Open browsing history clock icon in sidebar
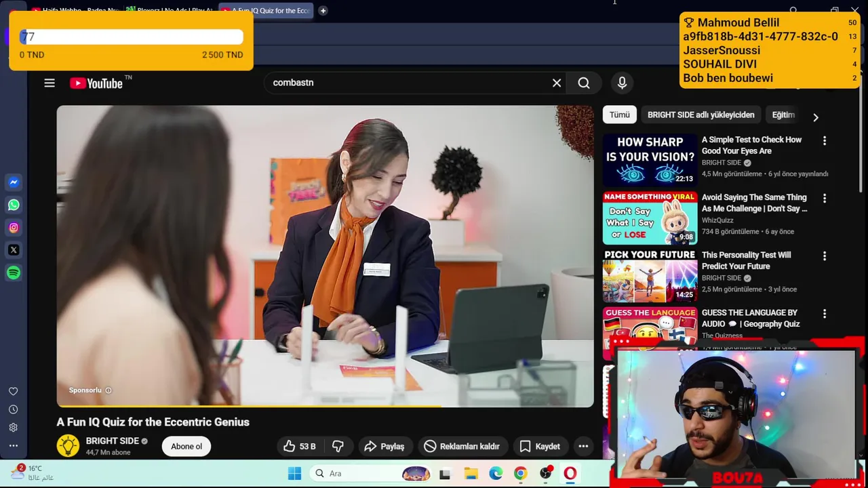Screen dimensions: 868x488 pos(13,409)
